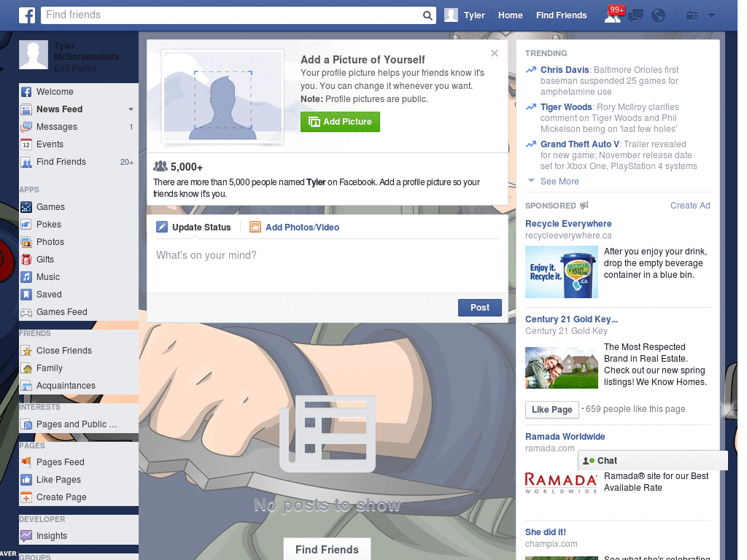The image size is (747, 560).
Task: Open Create Page in the sidebar
Action: click(x=79, y=497)
